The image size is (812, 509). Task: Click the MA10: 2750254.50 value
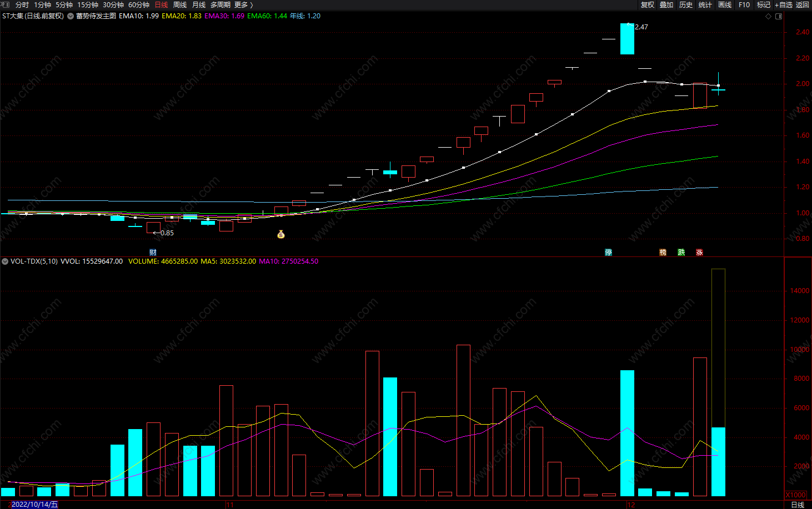point(289,261)
